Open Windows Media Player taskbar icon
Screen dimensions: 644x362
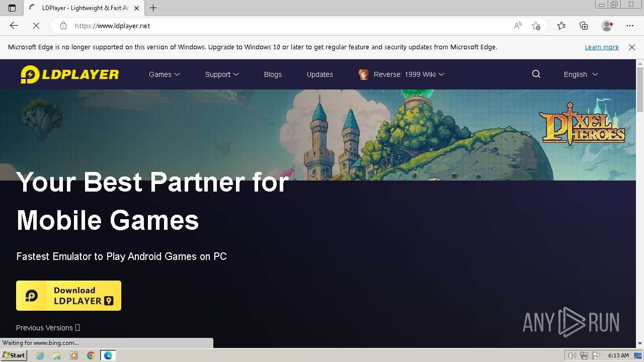74,355
